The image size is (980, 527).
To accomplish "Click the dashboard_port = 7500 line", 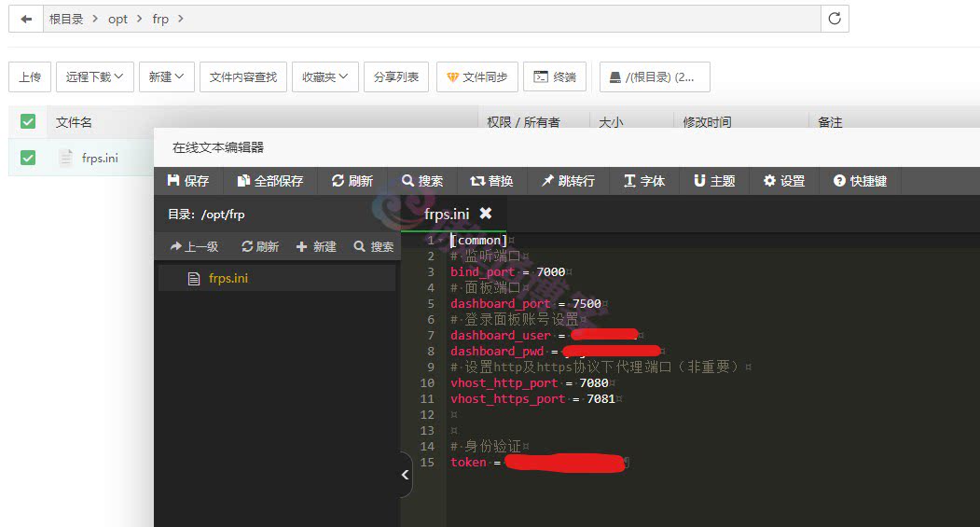I will click(x=526, y=303).
